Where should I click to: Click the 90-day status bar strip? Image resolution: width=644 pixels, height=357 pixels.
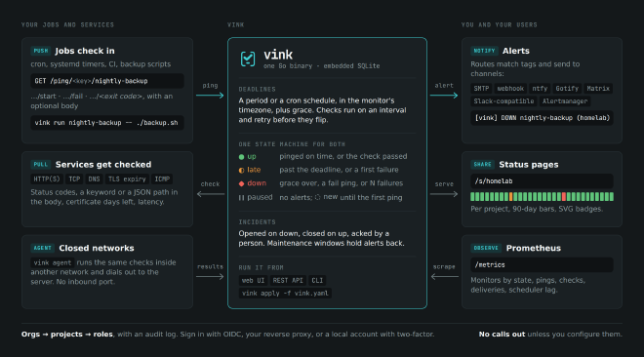(543, 197)
